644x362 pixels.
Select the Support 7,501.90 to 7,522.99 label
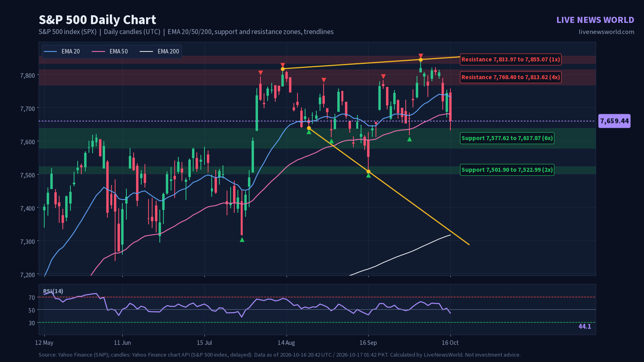(507, 170)
